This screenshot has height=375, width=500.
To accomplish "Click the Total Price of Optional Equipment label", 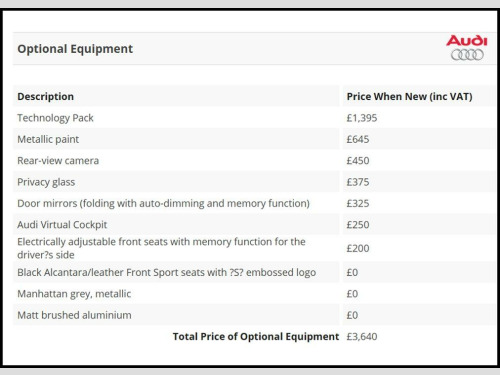I will point(256,337).
